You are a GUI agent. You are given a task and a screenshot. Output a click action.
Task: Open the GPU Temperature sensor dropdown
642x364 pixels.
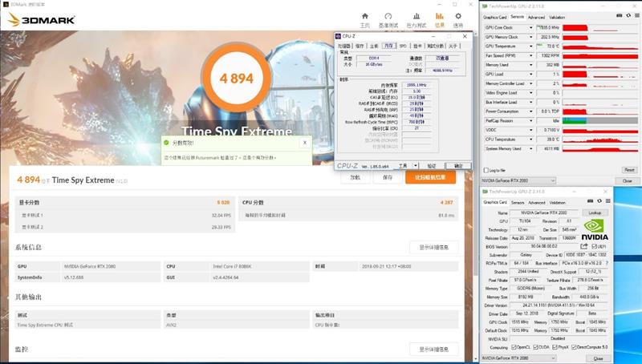click(x=531, y=47)
